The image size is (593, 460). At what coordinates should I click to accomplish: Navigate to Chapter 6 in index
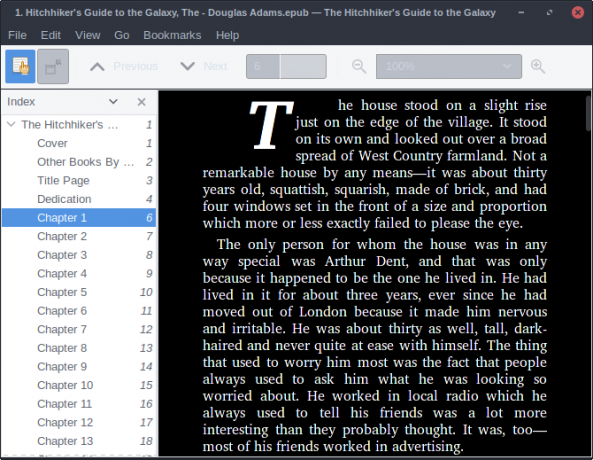coord(79,311)
